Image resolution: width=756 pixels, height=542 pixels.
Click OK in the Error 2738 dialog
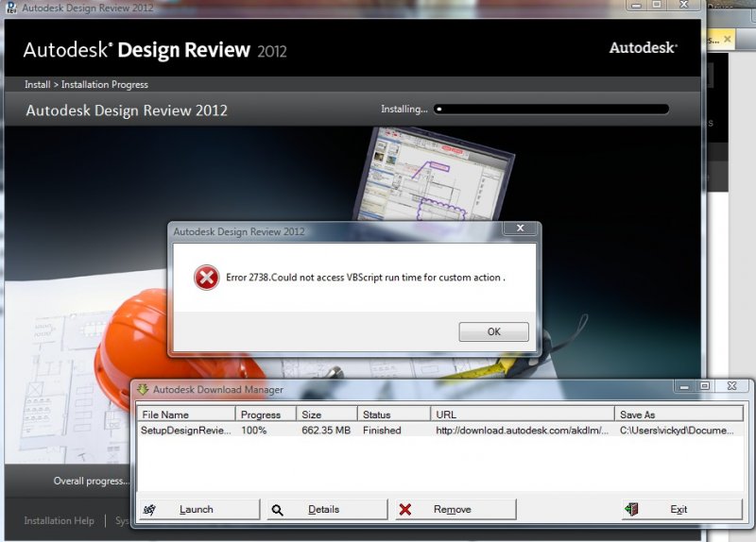[493, 331]
